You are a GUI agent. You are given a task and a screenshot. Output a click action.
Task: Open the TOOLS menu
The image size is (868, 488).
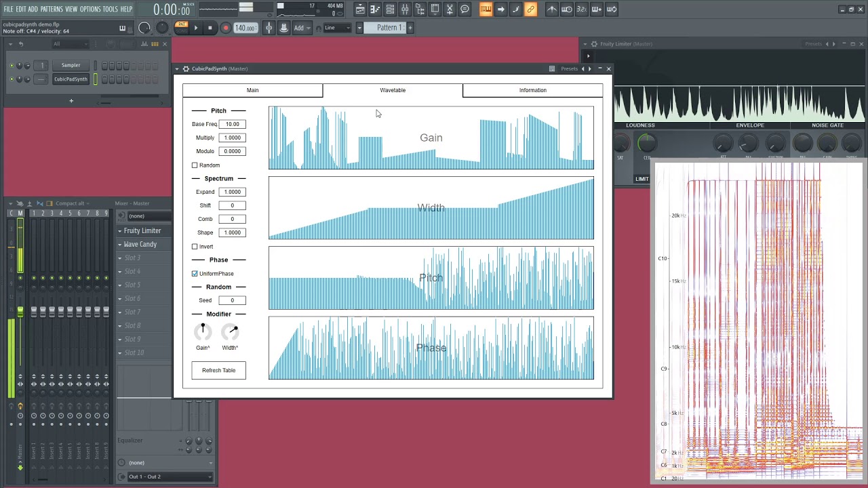pyautogui.click(x=110, y=9)
